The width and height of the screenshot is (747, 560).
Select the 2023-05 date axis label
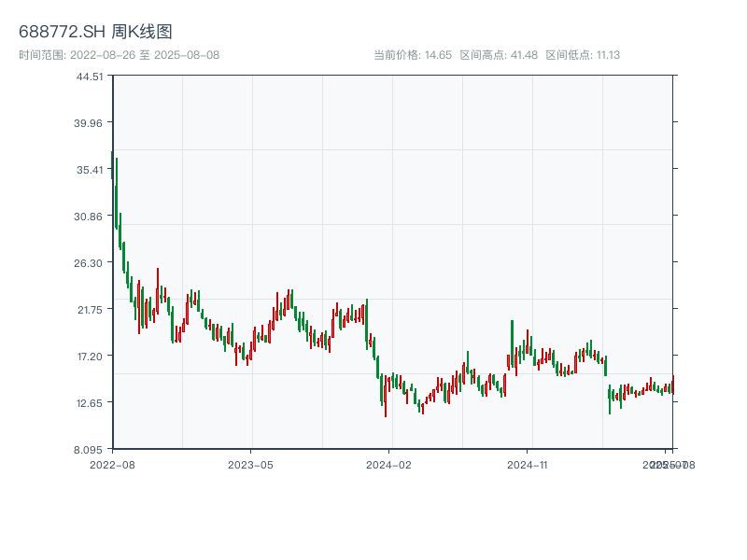(x=250, y=464)
